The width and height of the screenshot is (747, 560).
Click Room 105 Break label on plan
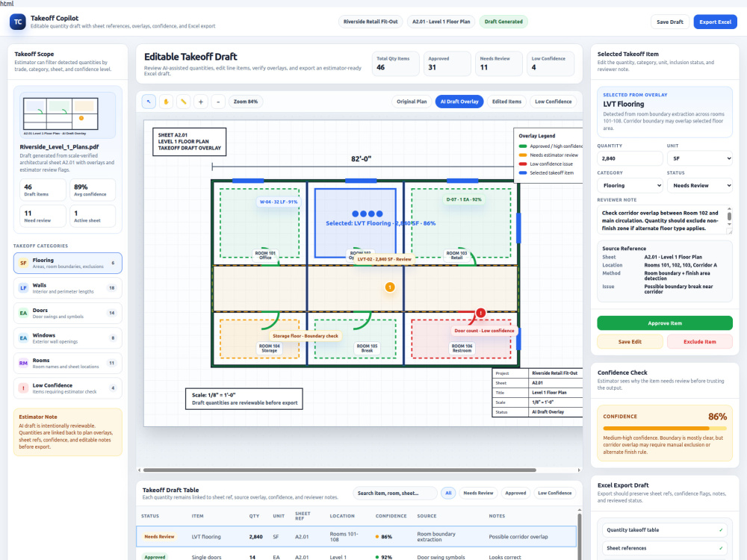[367, 348]
